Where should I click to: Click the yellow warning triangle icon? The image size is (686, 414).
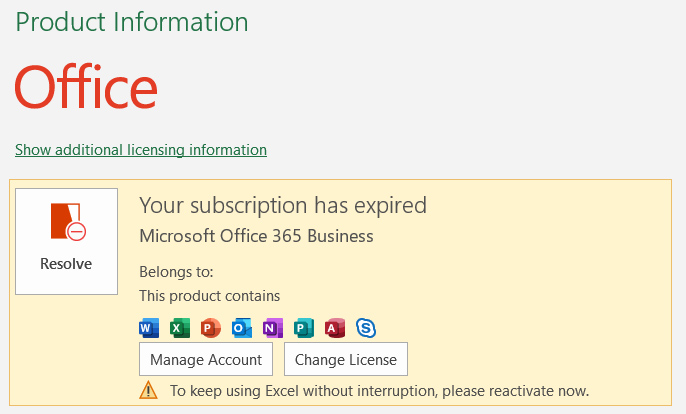coord(148,390)
